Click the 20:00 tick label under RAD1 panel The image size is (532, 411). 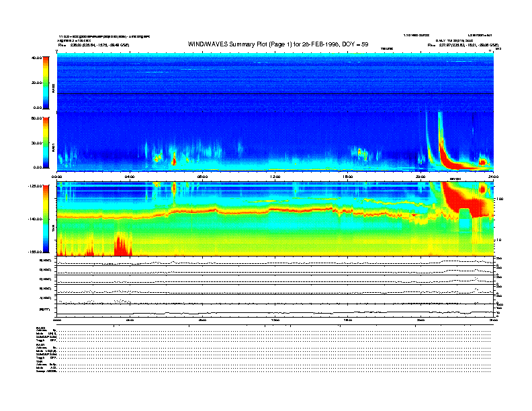coord(420,177)
